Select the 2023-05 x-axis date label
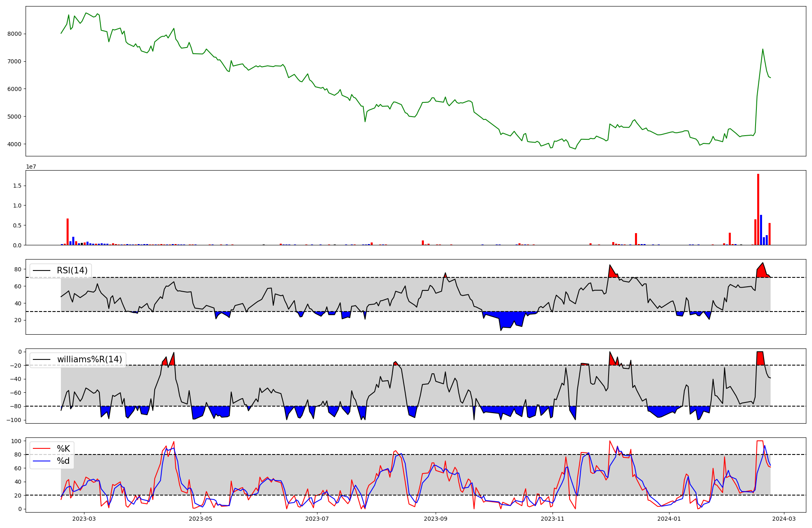Screen dimensions: 812x528 (201, 519)
